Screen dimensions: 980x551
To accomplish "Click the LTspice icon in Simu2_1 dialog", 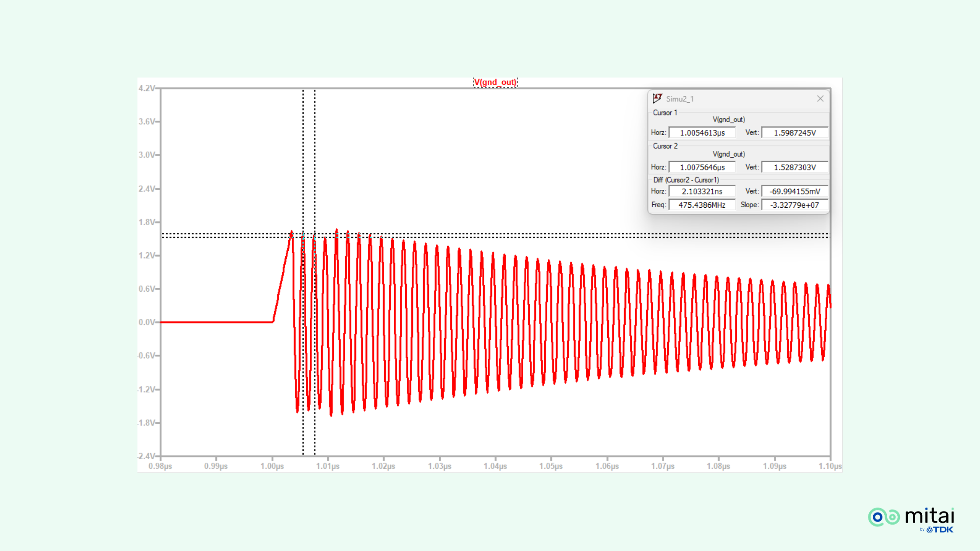I will tap(657, 98).
